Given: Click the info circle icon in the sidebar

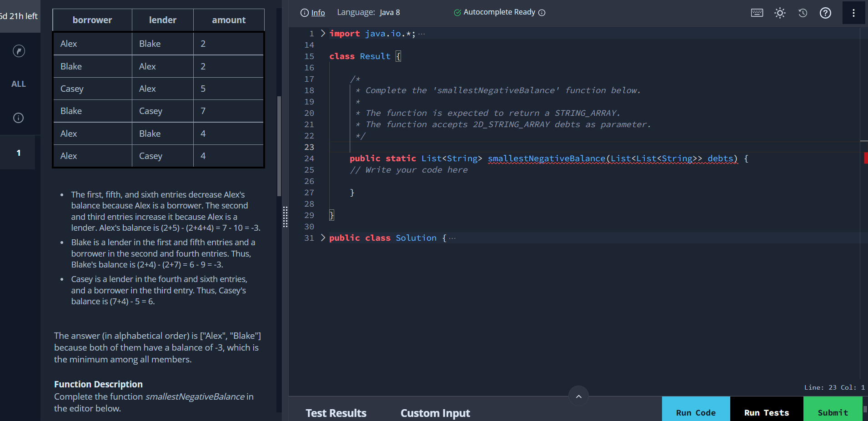Looking at the screenshot, I should 19,118.
